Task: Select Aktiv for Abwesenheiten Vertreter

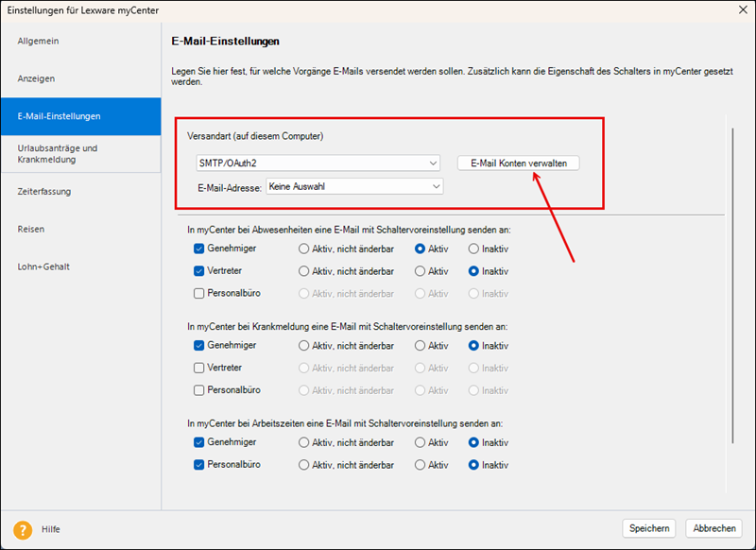Action: click(x=420, y=271)
